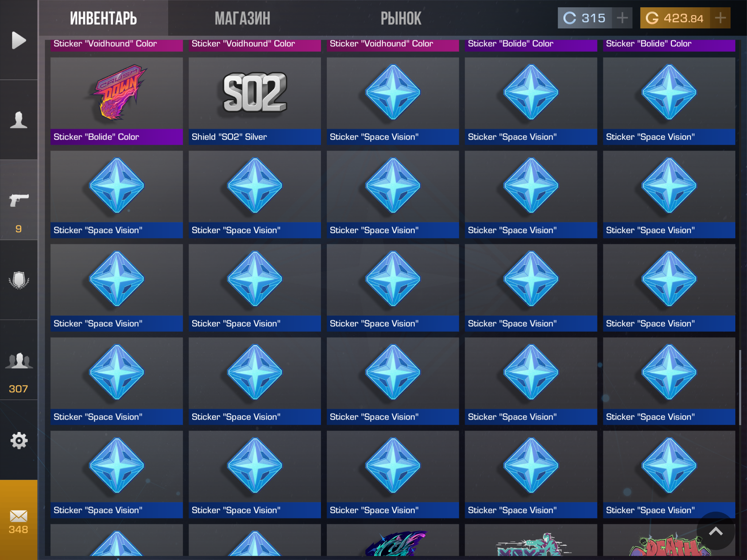
Task: Select the Sticker "Bolide" Color Crush Down item
Action: (x=117, y=101)
